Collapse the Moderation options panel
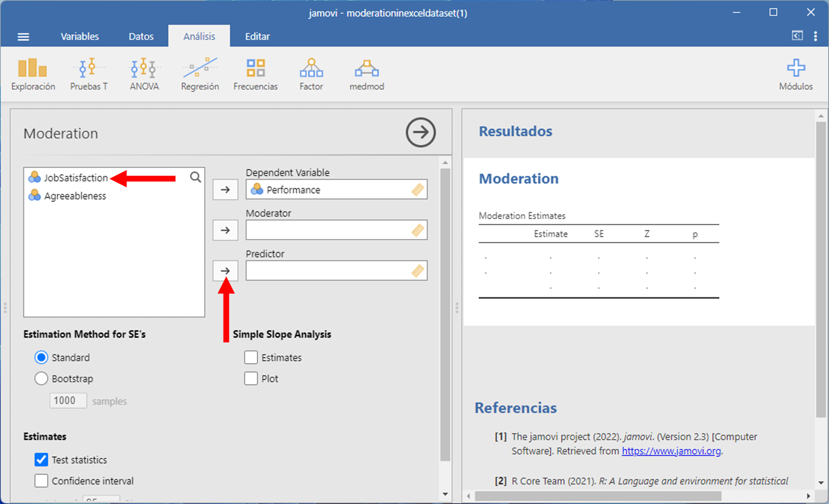The image size is (829, 504). pos(420,132)
